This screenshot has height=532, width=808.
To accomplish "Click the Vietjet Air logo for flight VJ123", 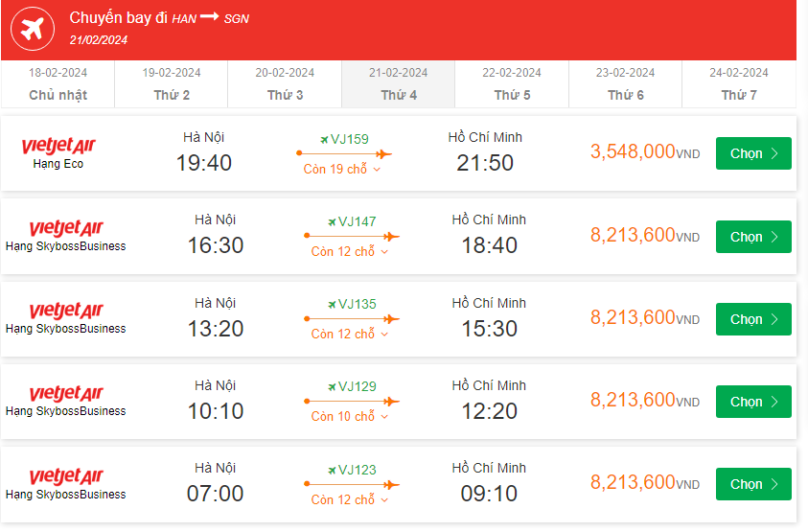I will pyautogui.click(x=65, y=475).
